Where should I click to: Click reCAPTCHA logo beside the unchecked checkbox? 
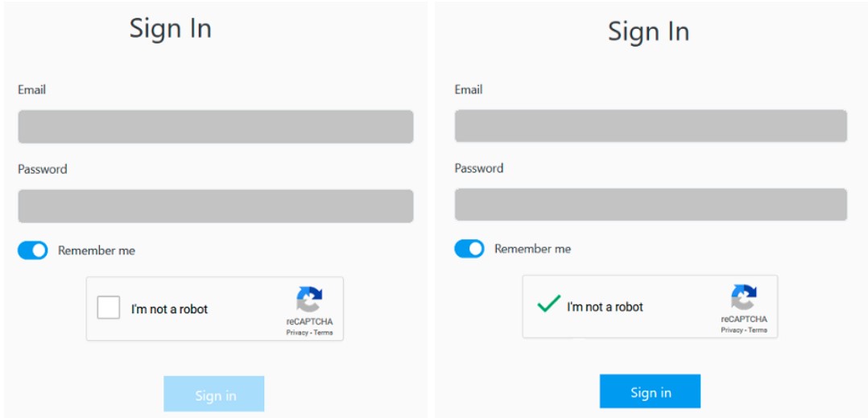click(309, 300)
